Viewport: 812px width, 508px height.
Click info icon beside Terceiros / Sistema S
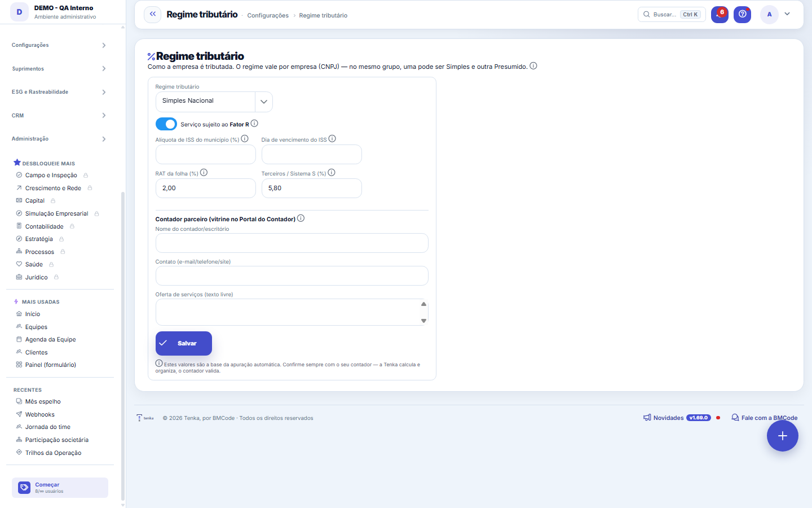332,173
